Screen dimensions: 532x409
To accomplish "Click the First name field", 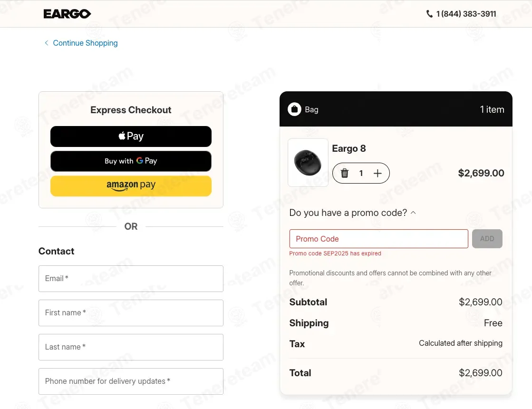I will click(x=131, y=313).
